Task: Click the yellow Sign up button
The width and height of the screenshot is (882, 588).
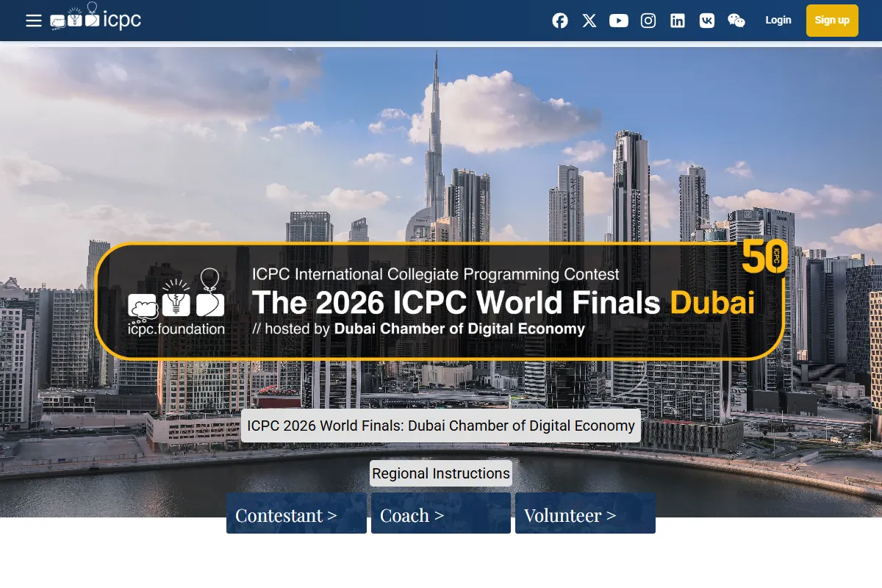Action: [832, 20]
